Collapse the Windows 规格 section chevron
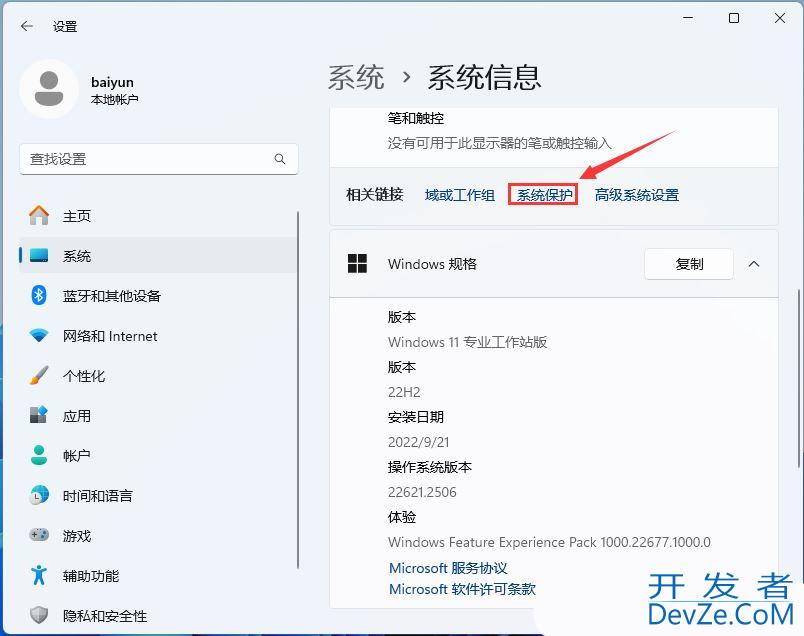Image resolution: width=804 pixels, height=636 pixels. (x=754, y=264)
